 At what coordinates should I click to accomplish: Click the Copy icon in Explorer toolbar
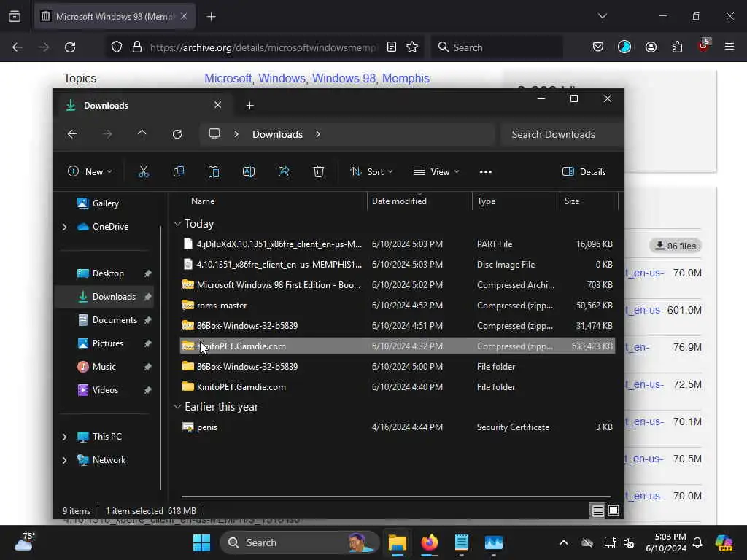point(179,171)
